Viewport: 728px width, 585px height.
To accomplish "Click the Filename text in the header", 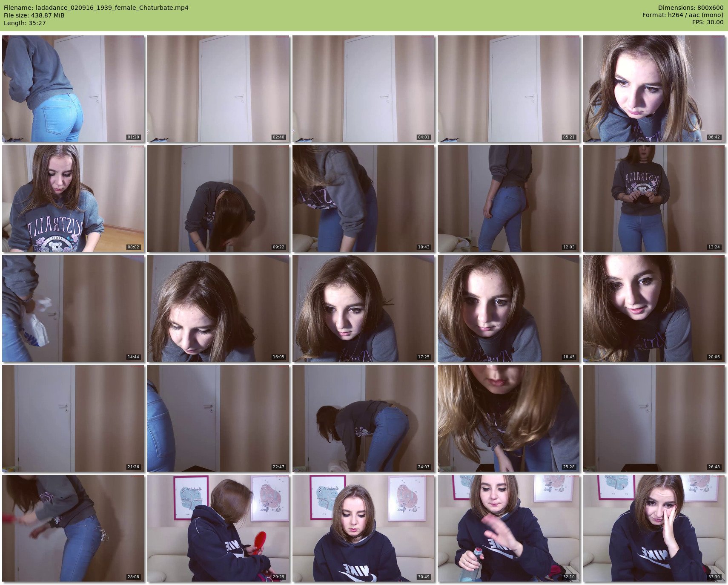I will pyautogui.click(x=96, y=8).
